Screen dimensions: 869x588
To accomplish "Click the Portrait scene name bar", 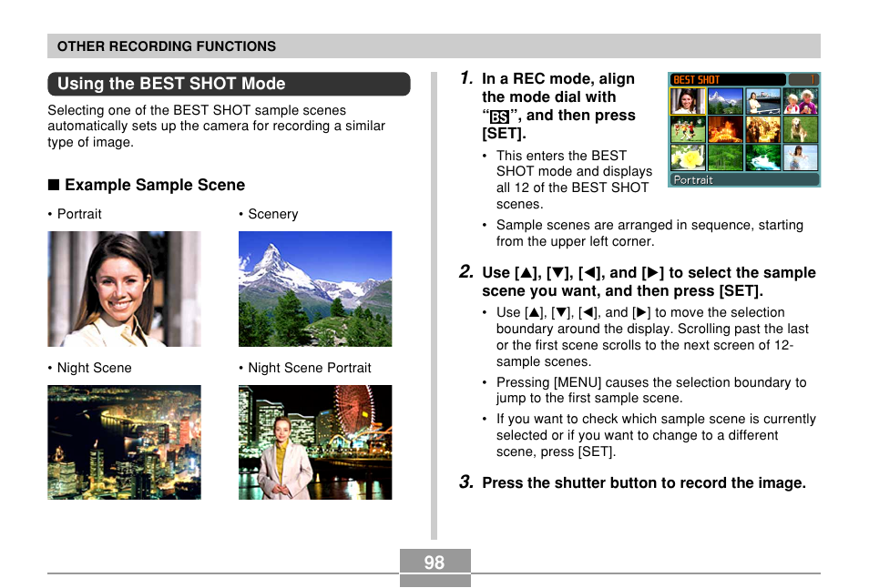I will (x=744, y=179).
